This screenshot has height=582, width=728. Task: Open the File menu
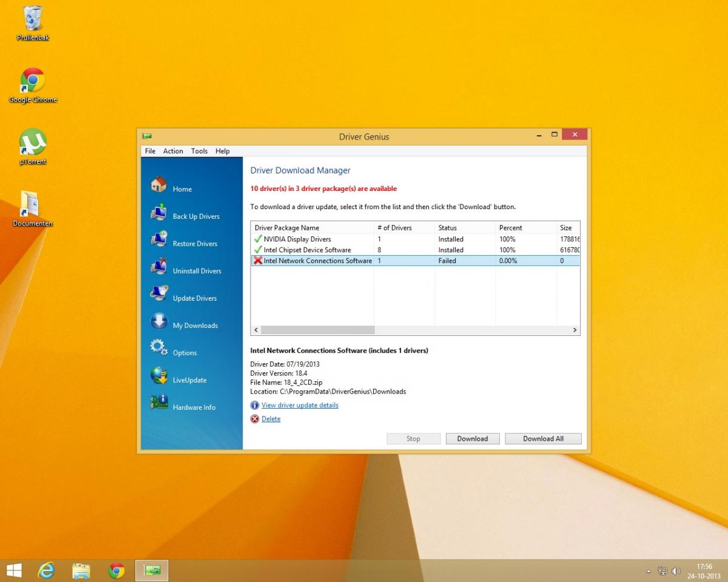[x=150, y=151]
